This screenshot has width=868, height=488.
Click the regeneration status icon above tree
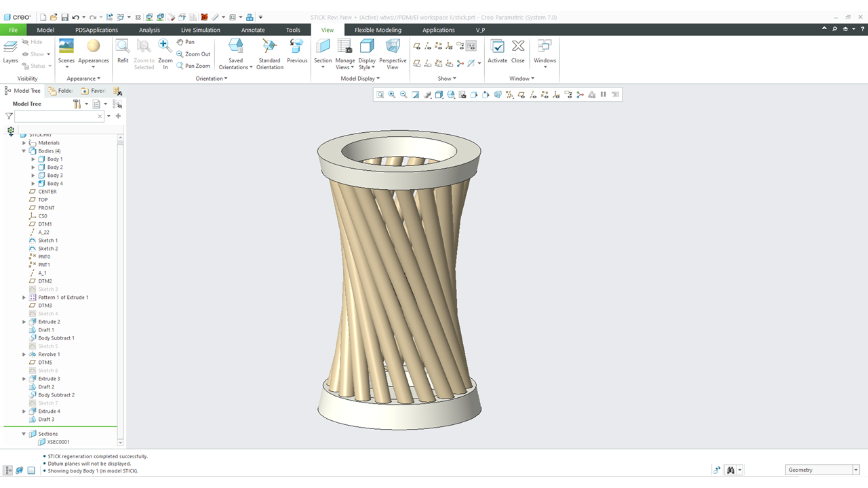click(11, 131)
